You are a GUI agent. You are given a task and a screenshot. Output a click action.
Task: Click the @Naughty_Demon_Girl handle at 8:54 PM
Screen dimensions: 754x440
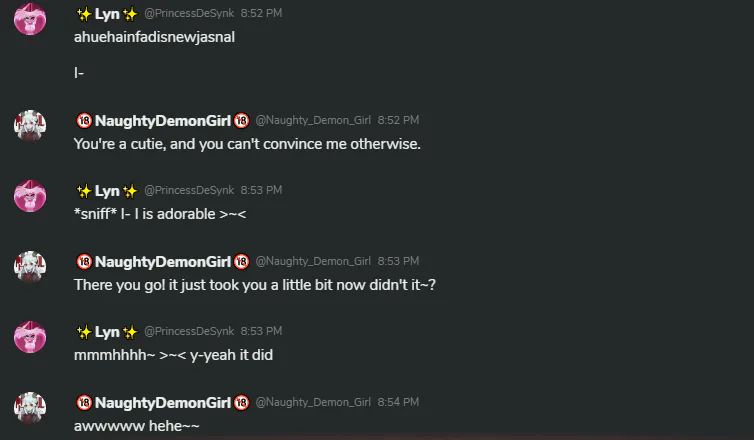pos(313,402)
